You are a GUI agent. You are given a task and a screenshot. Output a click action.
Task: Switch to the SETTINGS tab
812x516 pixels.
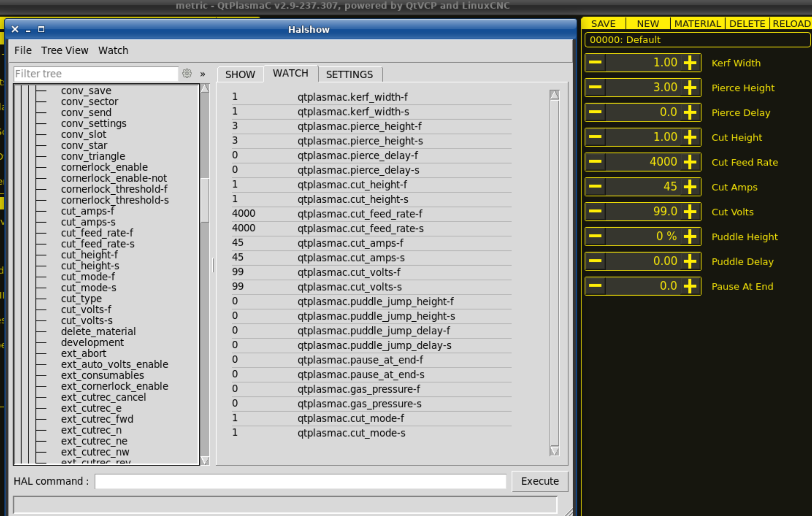coord(350,74)
